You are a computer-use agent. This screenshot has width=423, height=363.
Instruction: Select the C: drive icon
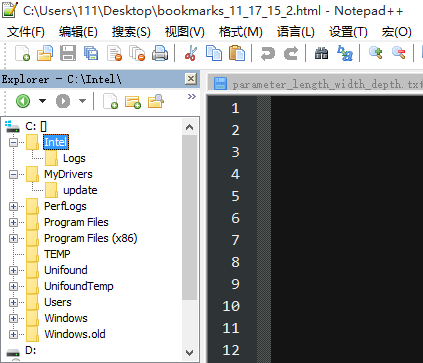[12, 126]
